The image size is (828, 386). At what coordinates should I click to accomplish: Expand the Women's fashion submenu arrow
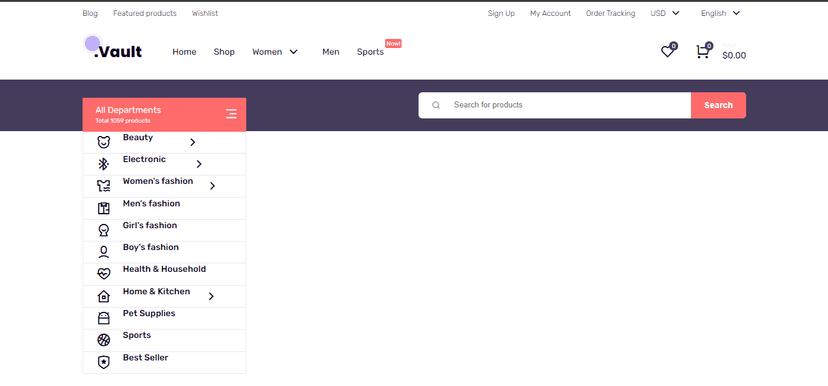212,186
